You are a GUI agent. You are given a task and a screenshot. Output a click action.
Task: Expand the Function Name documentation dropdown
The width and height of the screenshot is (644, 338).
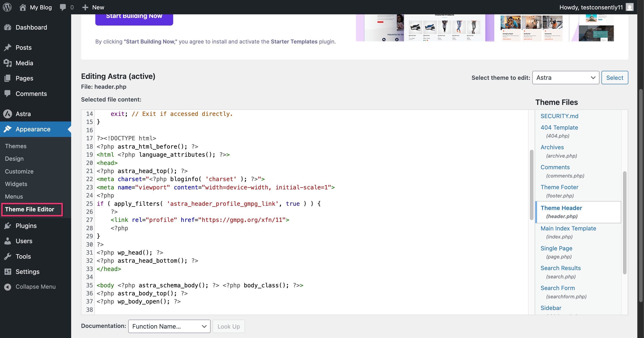pyautogui.click(x=169, y=326)
